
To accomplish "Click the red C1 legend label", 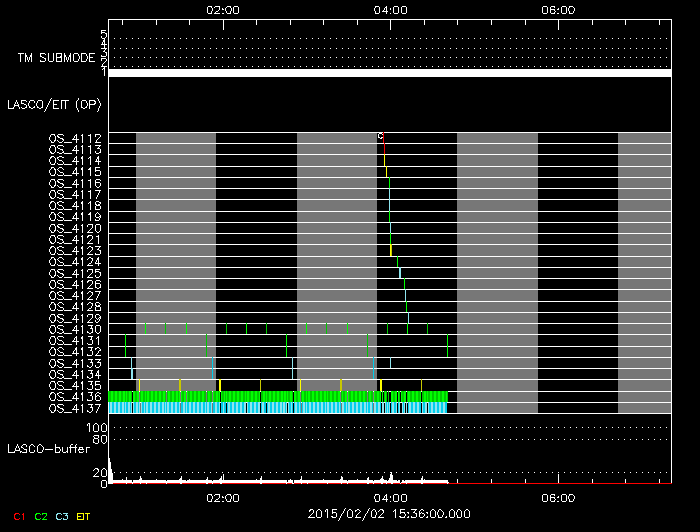I will 19,515.
